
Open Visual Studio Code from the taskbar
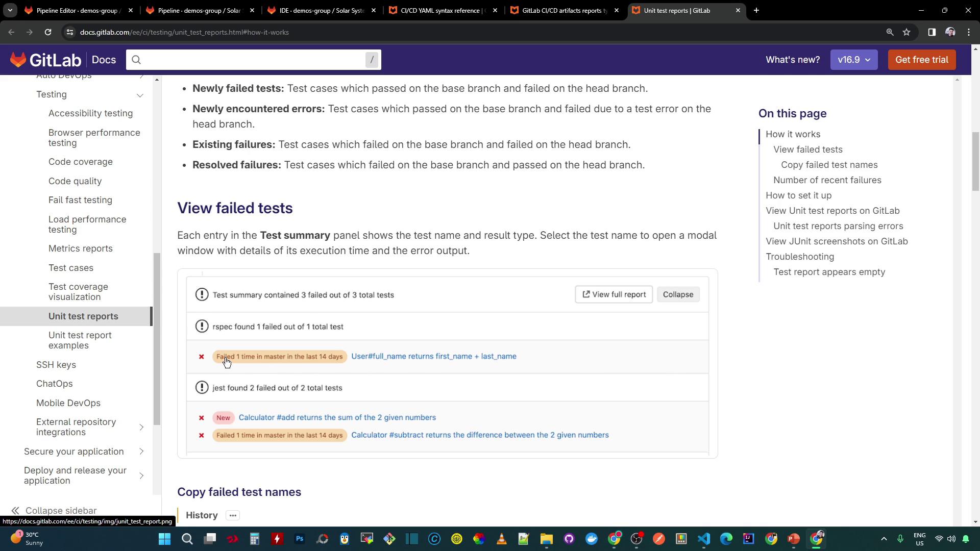pyautogui.click(x=704, y=539)
